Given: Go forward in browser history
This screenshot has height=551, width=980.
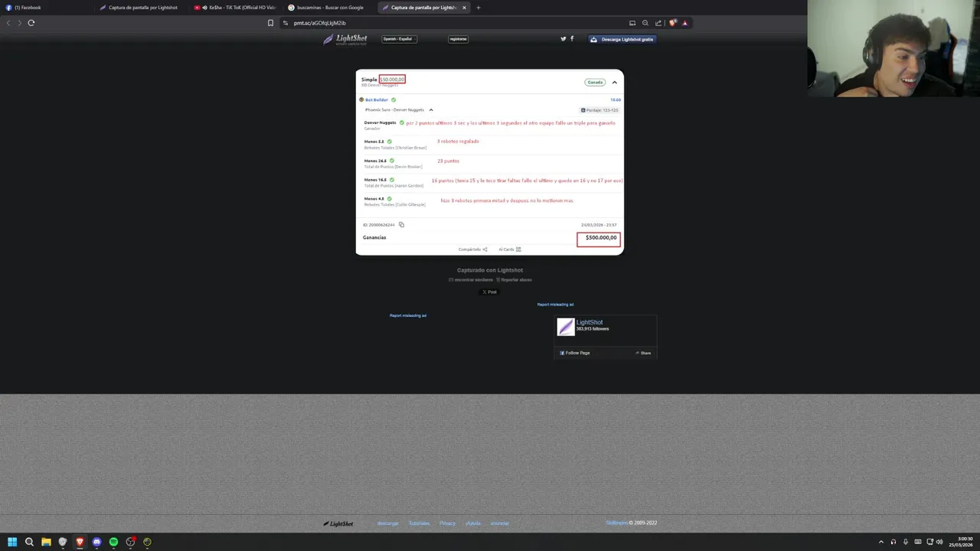Looking at the screenshot, I should tap(19, 23).
